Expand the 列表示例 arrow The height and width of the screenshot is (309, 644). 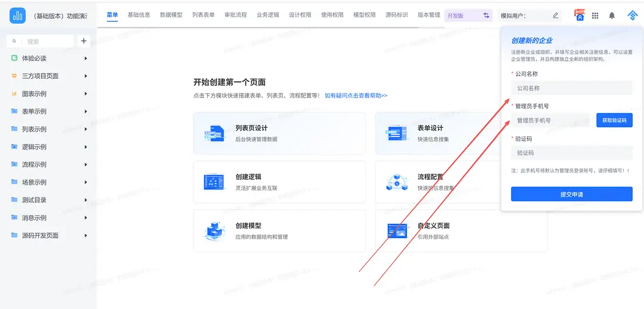pyautogui.click(x=86, y=129)
